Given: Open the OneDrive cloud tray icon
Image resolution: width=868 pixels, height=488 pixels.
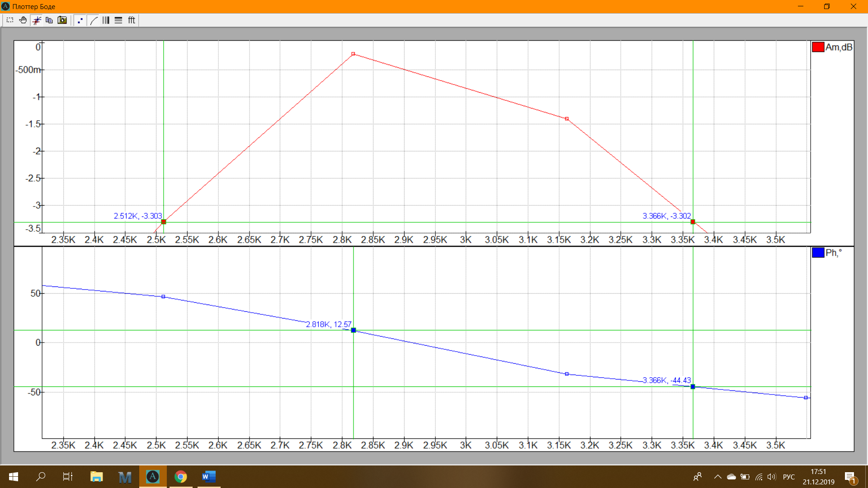Looking at the screenshot, I should [x=731, y=477].
